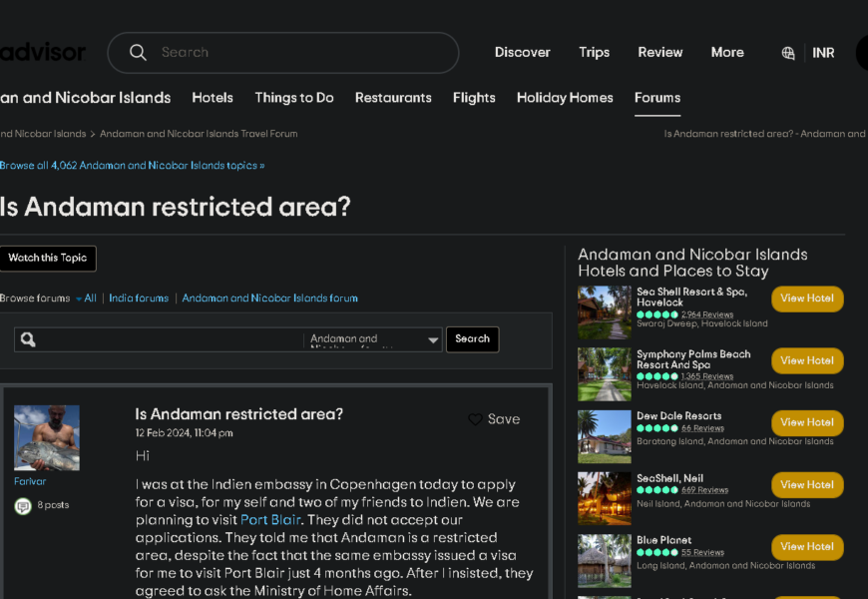Open SeaShell, Neil hotel title
This screenshot has height=599, width=868.
(x=669, y=478)
